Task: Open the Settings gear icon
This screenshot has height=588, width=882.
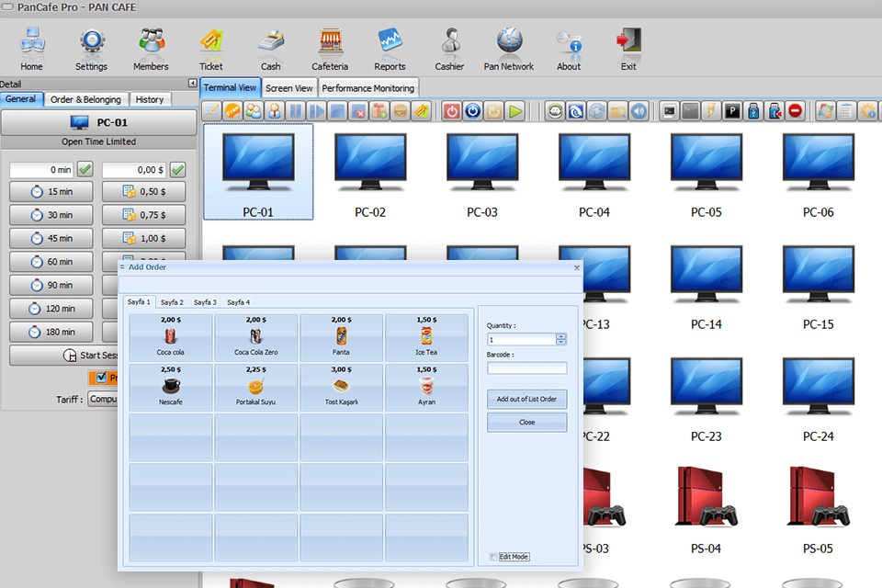Action: point(92,49)
